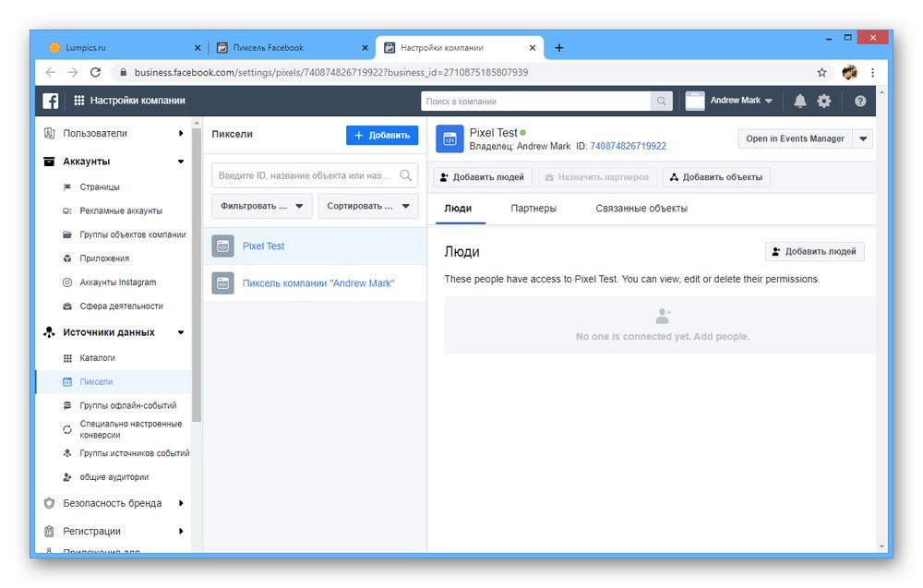Select the Pixel Test list entry

click(x=315, y=246)
